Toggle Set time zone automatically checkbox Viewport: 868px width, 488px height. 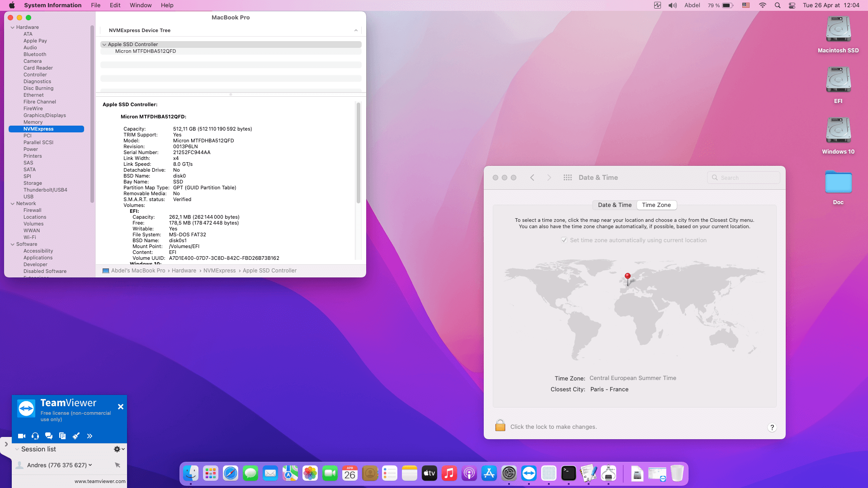pyautogui.click(x=564, y=240)
